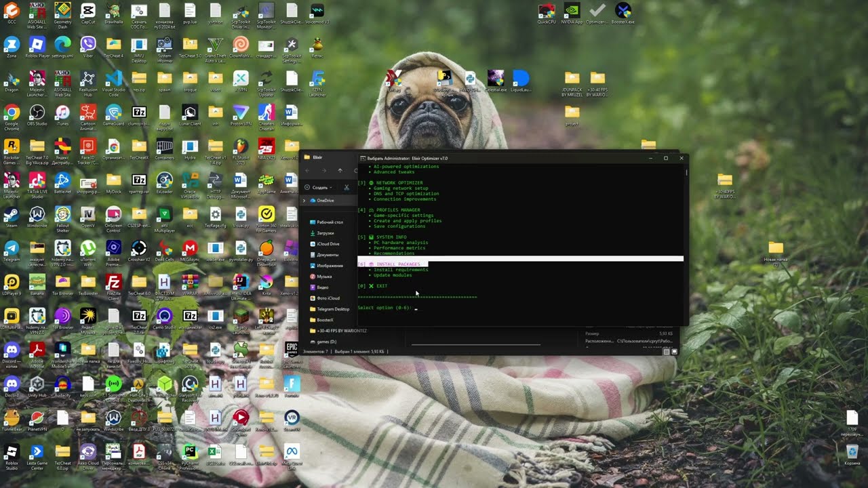Open the Recycle Bin (Корзина) icon
This screenshot has height=488, width=868.
tap(852, 454)
